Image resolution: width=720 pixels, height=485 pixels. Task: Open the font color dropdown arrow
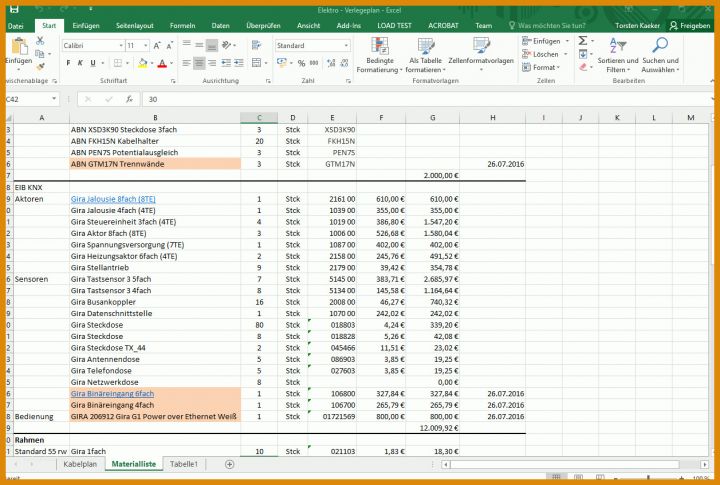[x=171, y=63]
